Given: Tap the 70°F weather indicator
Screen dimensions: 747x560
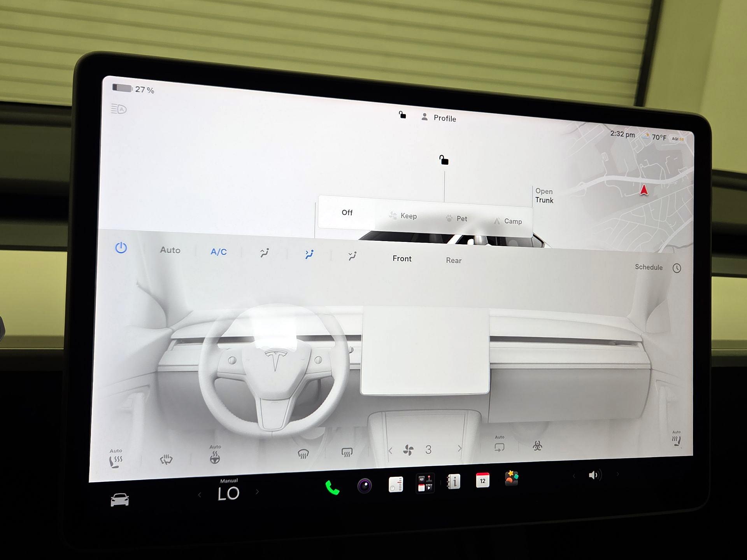Looking at the screenshot, I should pos(654,137).
